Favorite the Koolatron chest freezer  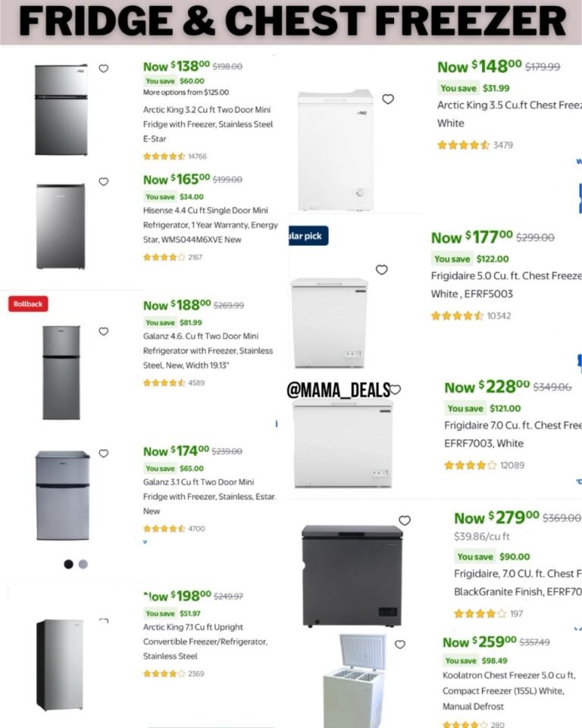pyautogui.click(x=400, y=645)
